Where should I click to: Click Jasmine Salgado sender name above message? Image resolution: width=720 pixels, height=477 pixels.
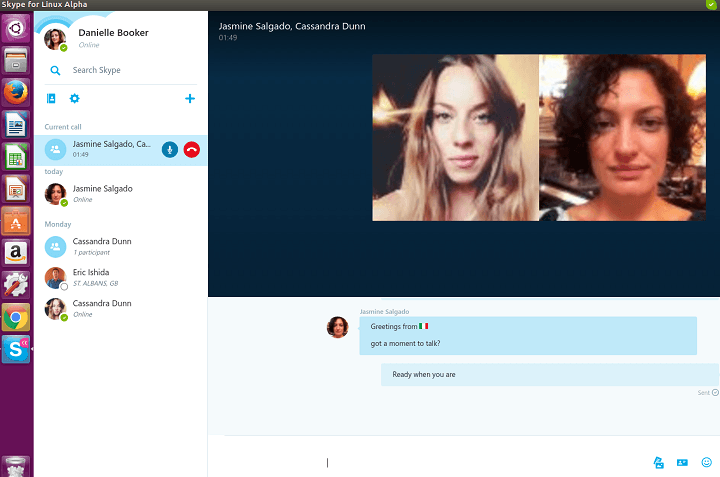pos(384,311)
